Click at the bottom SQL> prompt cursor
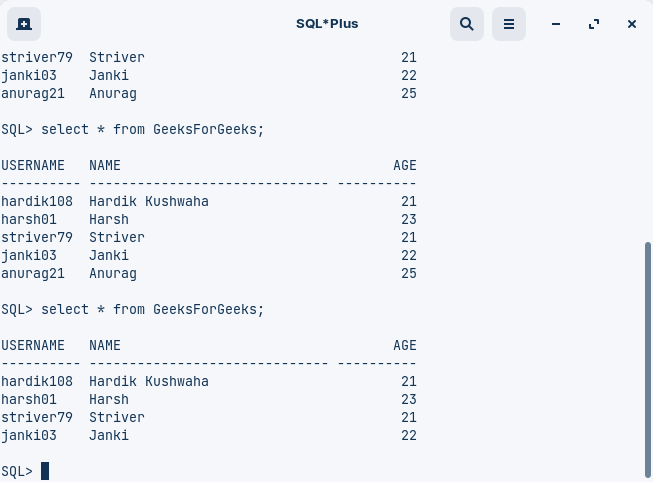 [45, 471]
